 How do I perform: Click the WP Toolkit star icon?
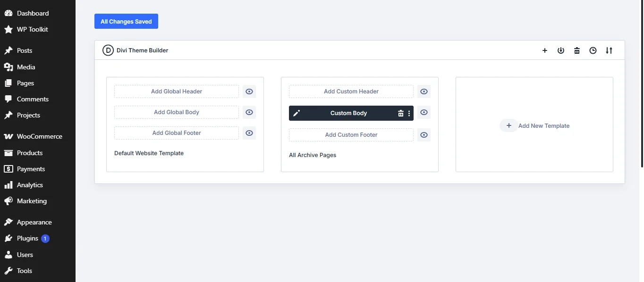pyautogui.click(x=8, y=29)
